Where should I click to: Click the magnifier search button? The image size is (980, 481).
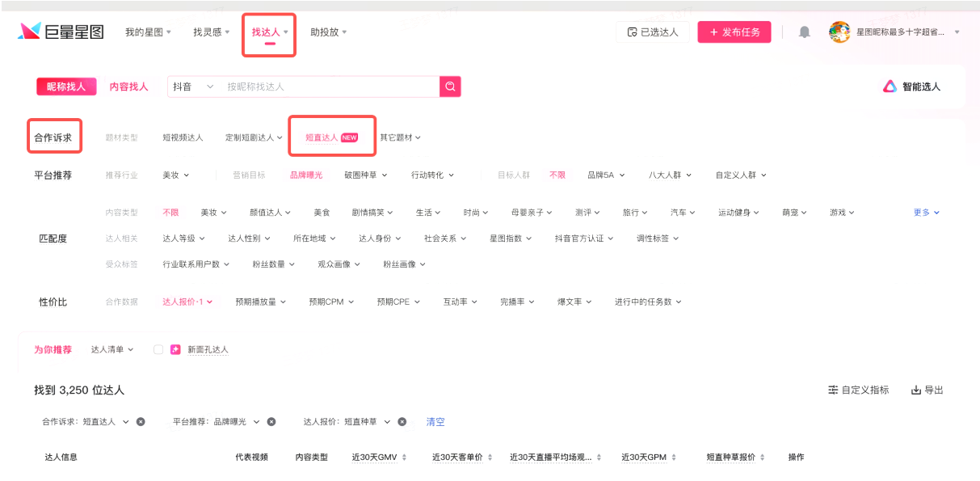pyautogui.click(x=450, y=86)
